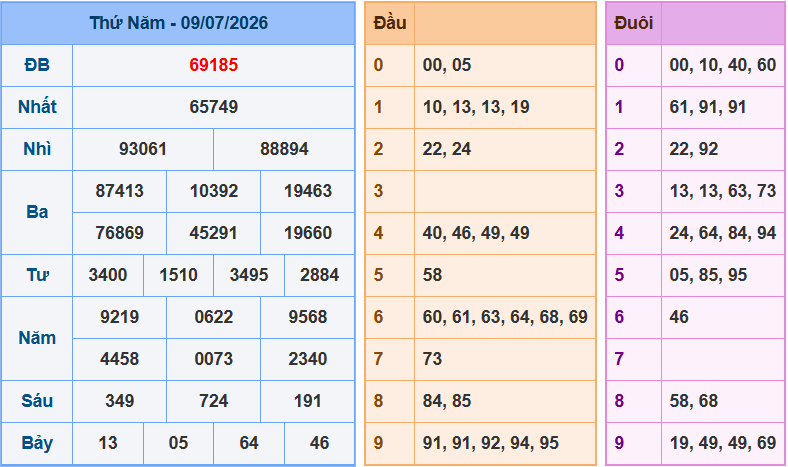
Task: Select third prize number 10392
Action: coord(214,191)
